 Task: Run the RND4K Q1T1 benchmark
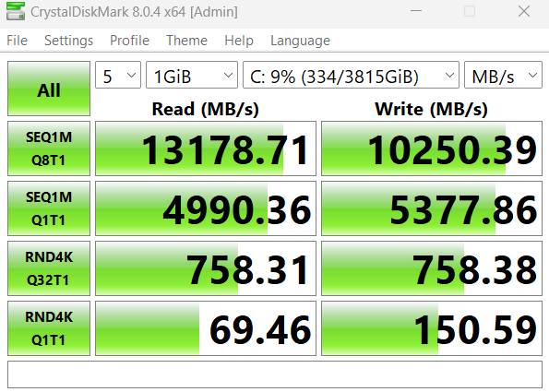click(49, 328)
